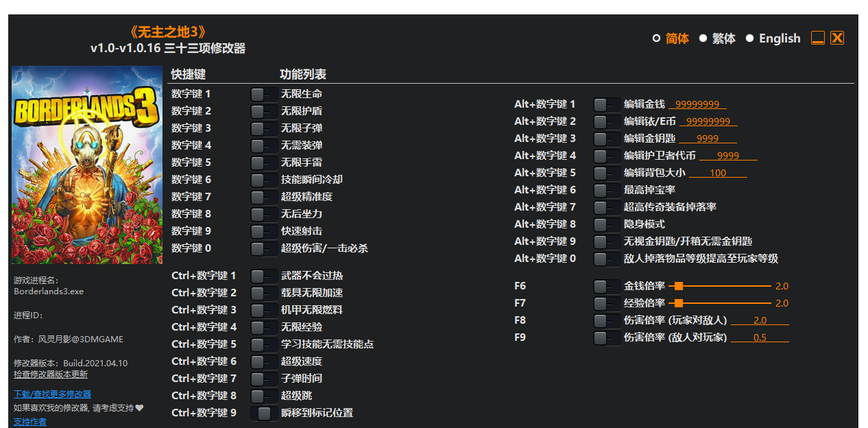868x428 pixels.
Task: Minimize the trainer window
Action: tap(818, 38)
